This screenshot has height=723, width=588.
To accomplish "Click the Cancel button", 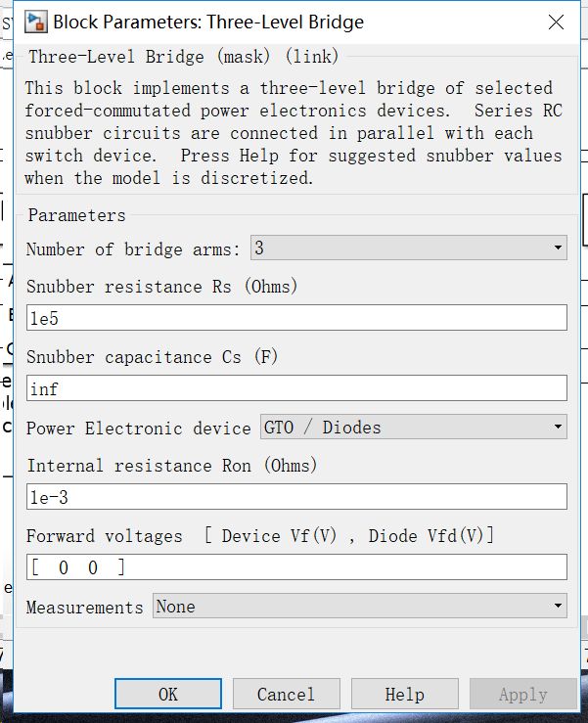I will click(x=286, y=694).
